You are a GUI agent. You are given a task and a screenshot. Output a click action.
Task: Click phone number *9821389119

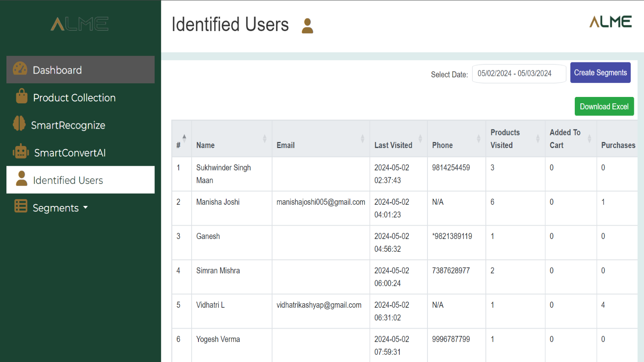tap(452, 236)
